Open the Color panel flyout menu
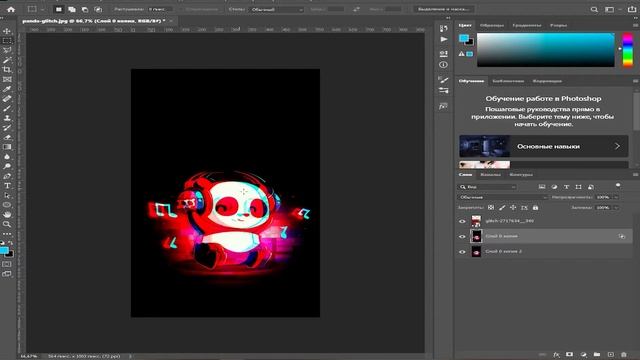640x360 pixels. tap(635, 25)
